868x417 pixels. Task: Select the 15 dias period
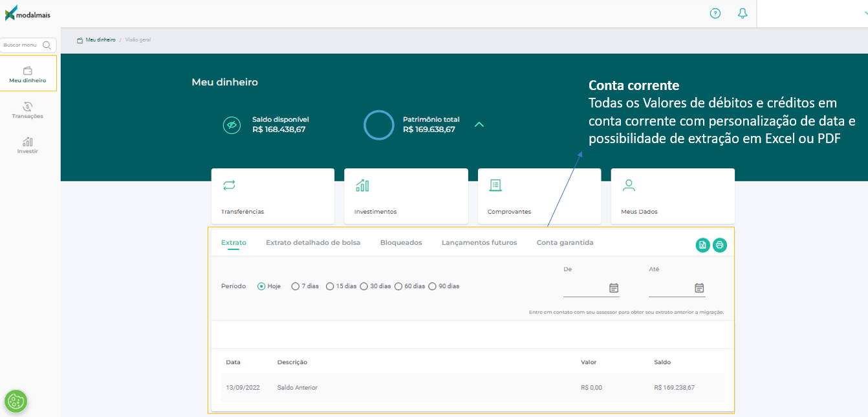[330, 286]
